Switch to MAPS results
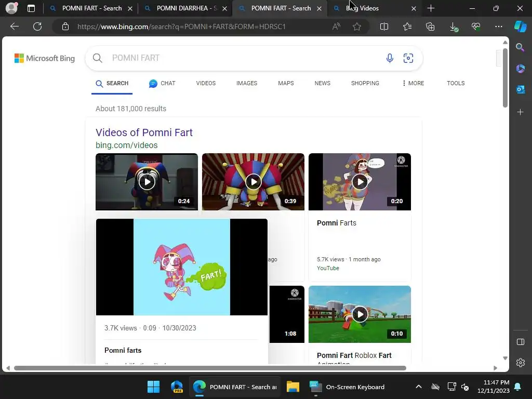Image resolution: width=532 pixels, height=399 pixels. point(286,84)
